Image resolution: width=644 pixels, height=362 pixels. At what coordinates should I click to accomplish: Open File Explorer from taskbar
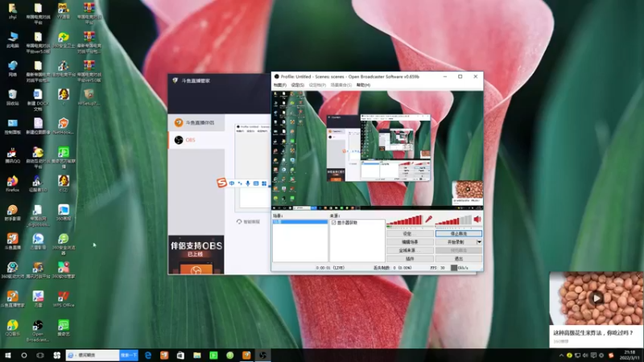(x=197, y=356)
